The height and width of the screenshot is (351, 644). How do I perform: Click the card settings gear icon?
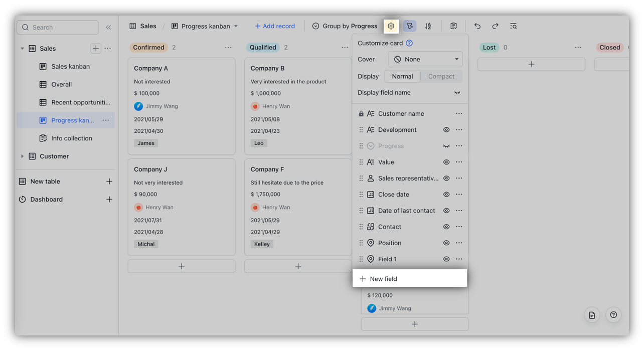coord(391,26)
